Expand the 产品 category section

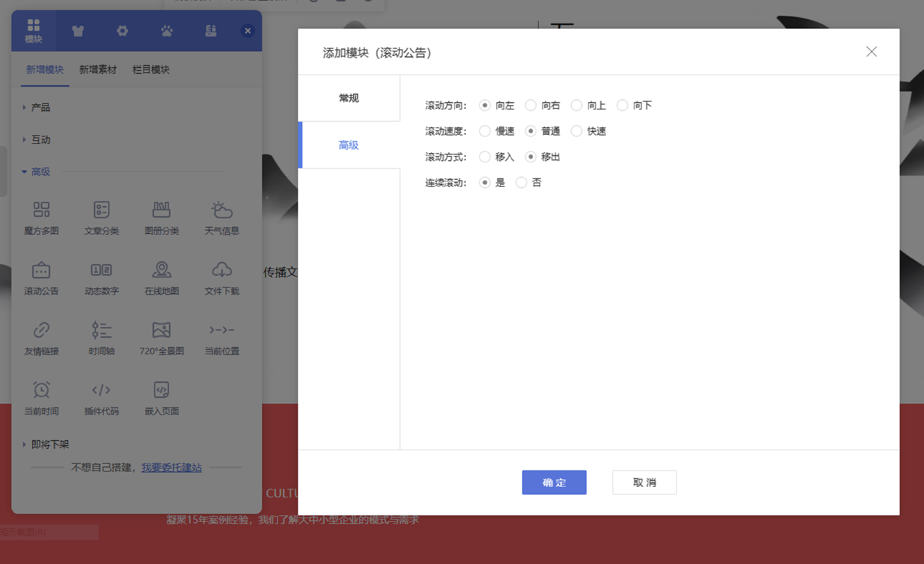[x=40, y=108]
